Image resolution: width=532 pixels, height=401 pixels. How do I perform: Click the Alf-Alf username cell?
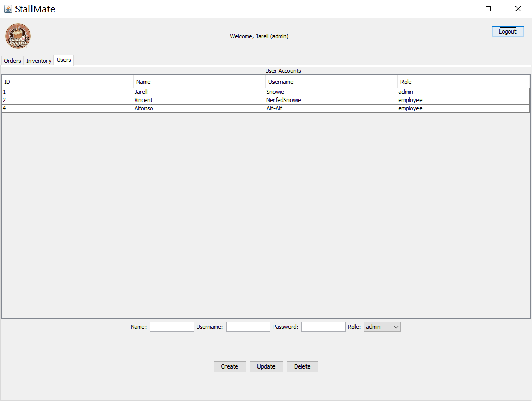tap(332, 108)
